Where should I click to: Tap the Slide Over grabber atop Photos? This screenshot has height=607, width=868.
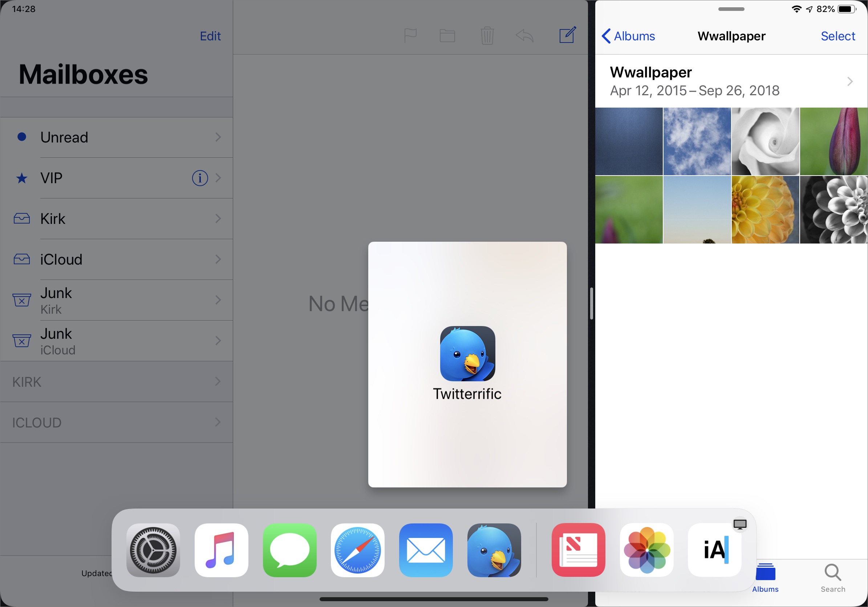(x=731, y=9)
